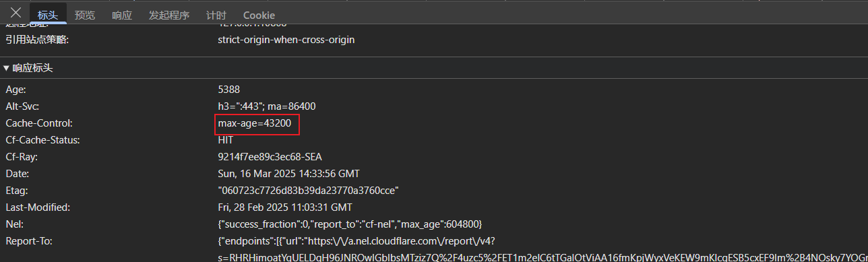868x262 pixels.
Task: Select the Cache-Control header name
Action: coord(39,123)
